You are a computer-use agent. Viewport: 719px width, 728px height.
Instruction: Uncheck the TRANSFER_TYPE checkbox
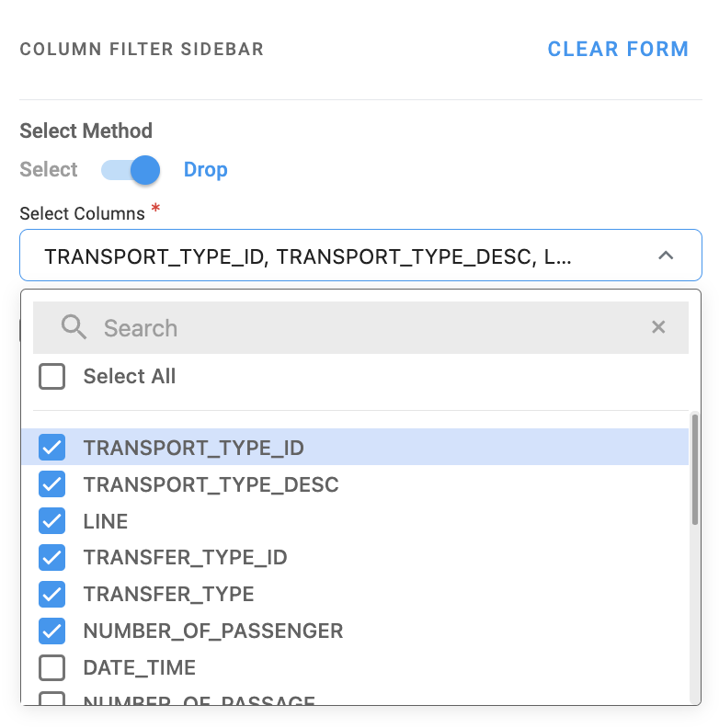[52, 594]
